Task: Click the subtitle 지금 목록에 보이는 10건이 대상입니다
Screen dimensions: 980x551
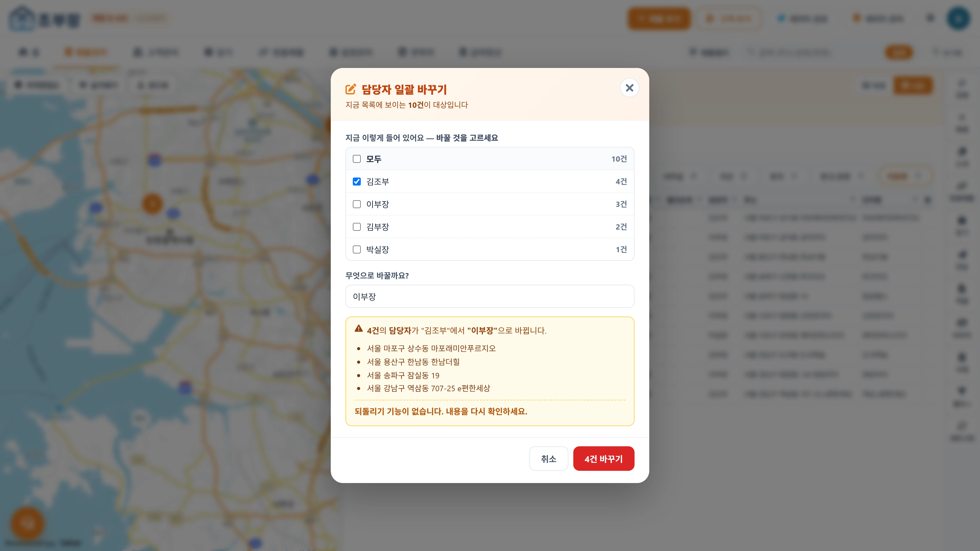Action: pos(407,105)
